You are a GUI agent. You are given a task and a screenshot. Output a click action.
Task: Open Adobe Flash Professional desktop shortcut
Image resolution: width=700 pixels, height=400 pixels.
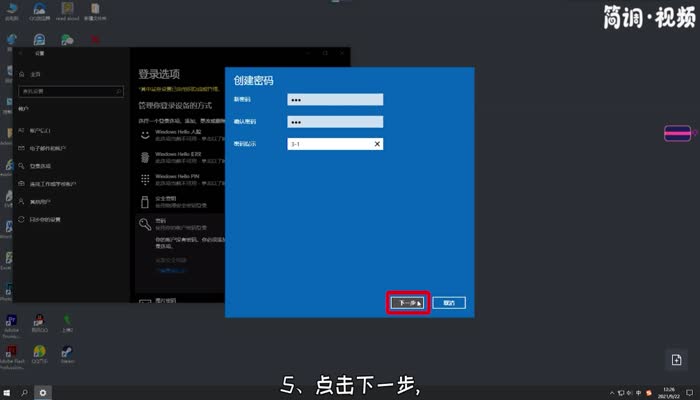12,357
